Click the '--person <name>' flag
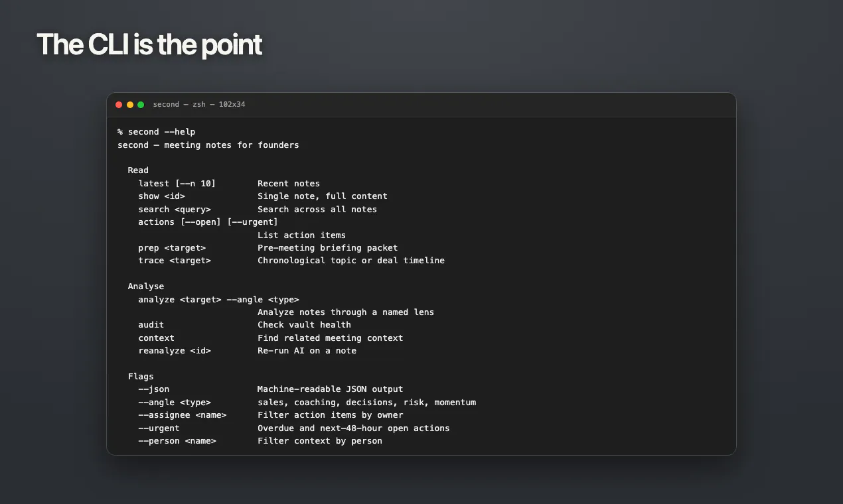 click(x=177, y=441)
